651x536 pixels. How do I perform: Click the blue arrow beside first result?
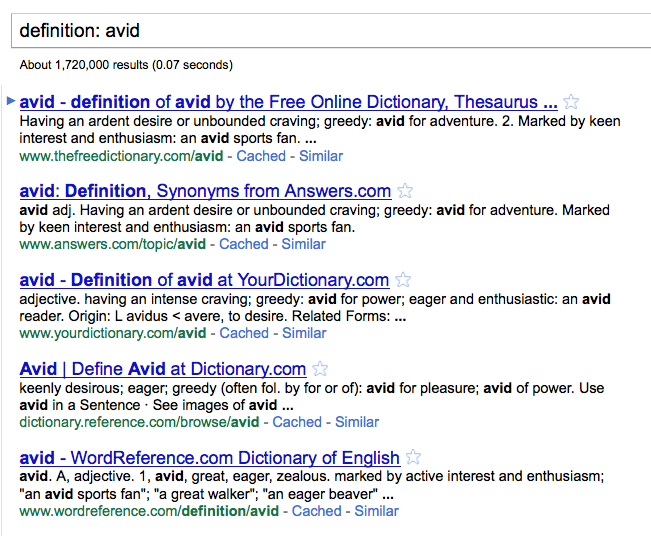pyautogui.click(x=10, y=101)
